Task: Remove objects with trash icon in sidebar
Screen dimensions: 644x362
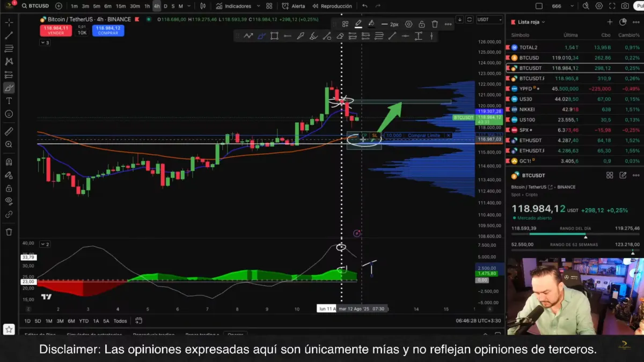Action: [x=9, y=232]
